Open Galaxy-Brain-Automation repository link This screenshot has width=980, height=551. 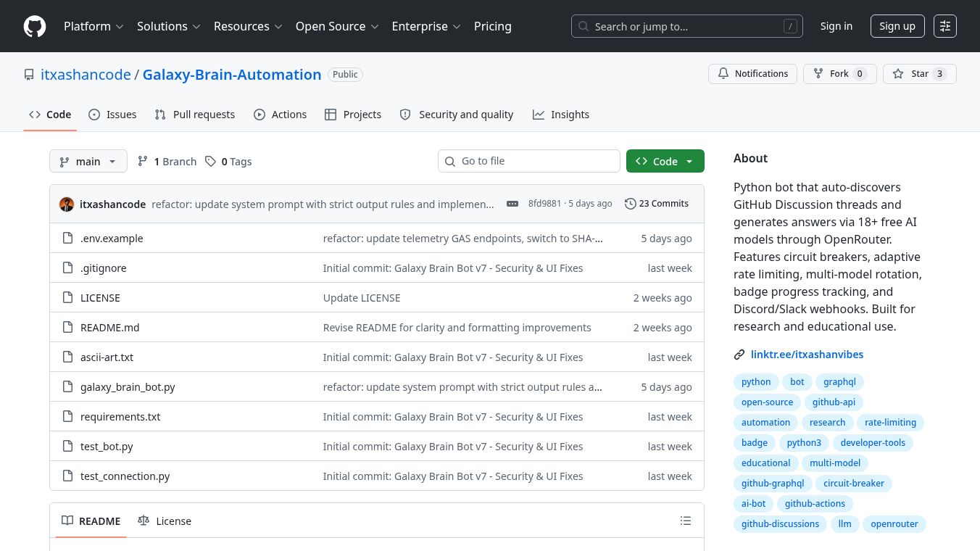[232, 75]
